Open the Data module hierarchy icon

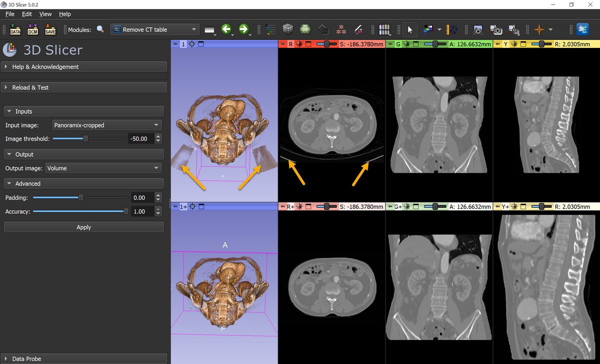tap(270, 29)
